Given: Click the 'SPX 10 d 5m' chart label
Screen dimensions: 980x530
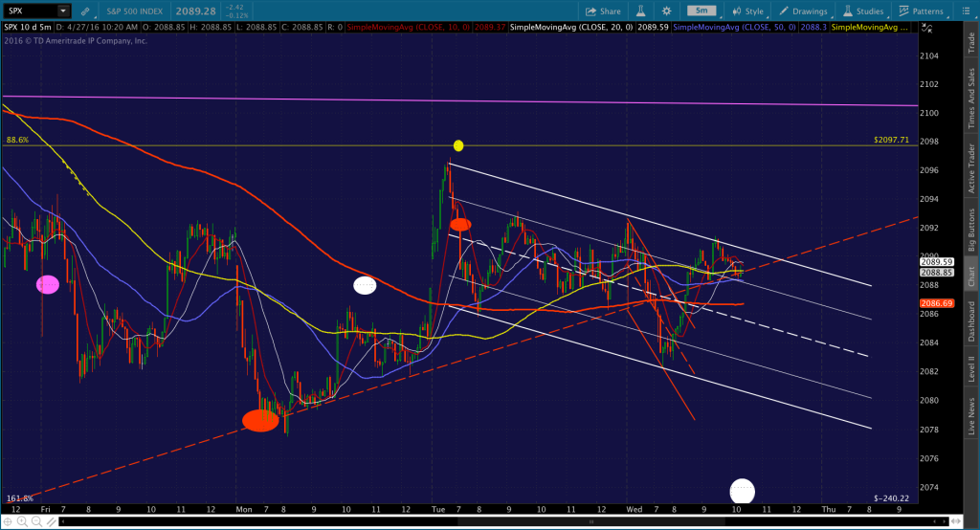Looking at the screenshot, I should [28, 28].
